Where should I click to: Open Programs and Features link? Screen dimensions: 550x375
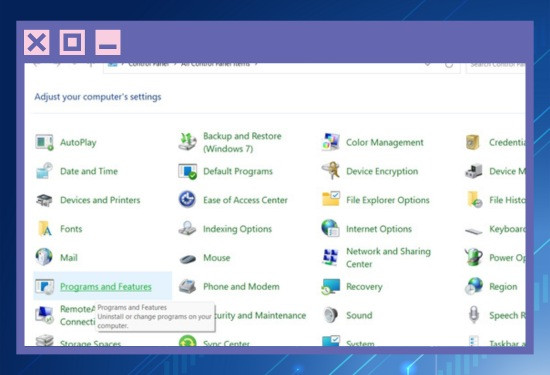(106, 287)
